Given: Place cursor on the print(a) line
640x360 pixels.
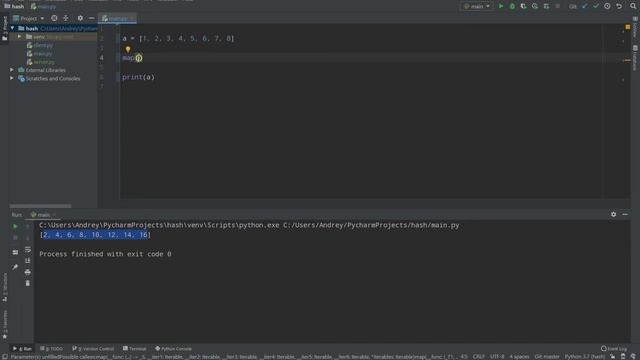Looking at the screenshot, I should [138, 77].
